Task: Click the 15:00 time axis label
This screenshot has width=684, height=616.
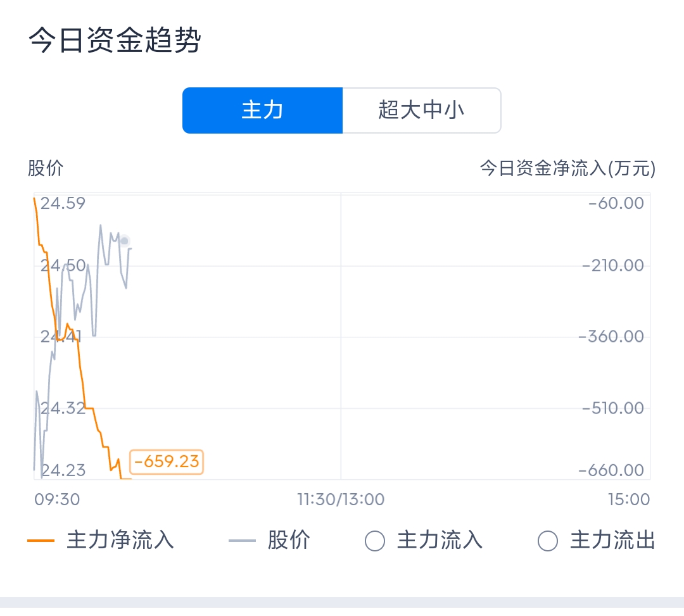Action: tap(629, 500)
